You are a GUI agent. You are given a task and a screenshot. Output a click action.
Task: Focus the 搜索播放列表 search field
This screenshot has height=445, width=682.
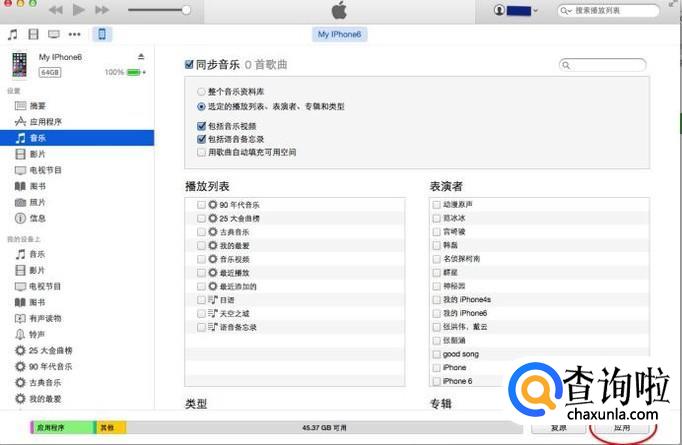point(608,11)
